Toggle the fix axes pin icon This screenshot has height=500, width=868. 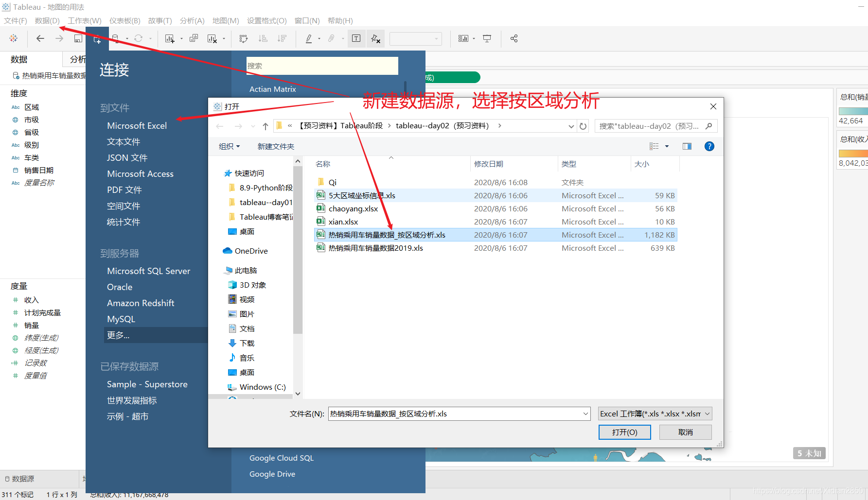click(x=375, y=38)
